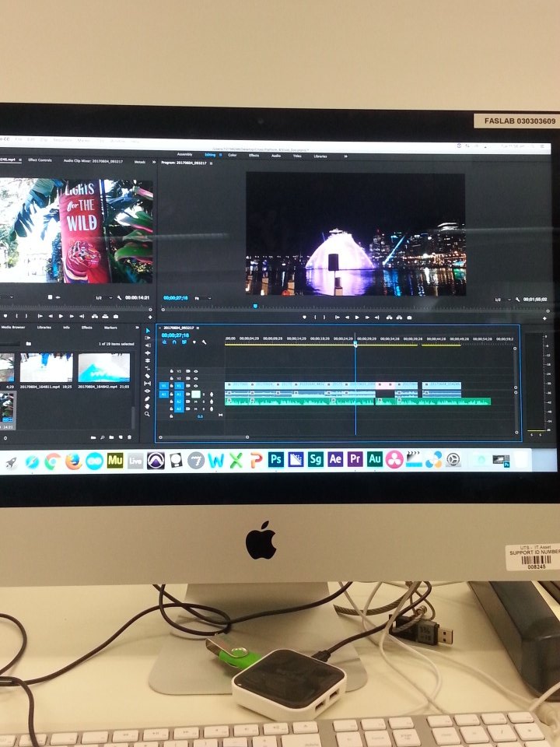The width and height of the screenshot is (560, 747).
Task: Select the Selection tool in tools panel
Action: (148, 331)
